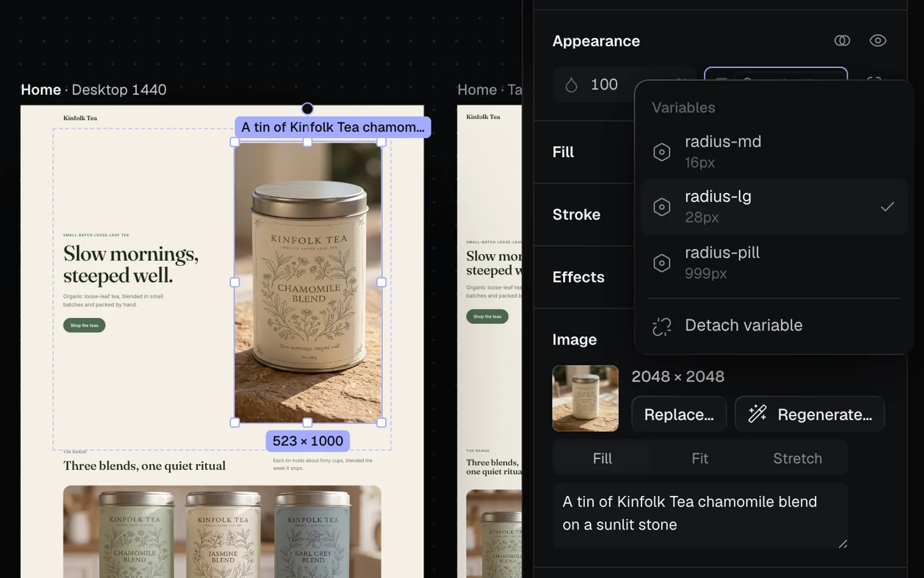The image size is (924, 578).
Task: Click the magic wand icon in Regenerate
Action: 757,414
